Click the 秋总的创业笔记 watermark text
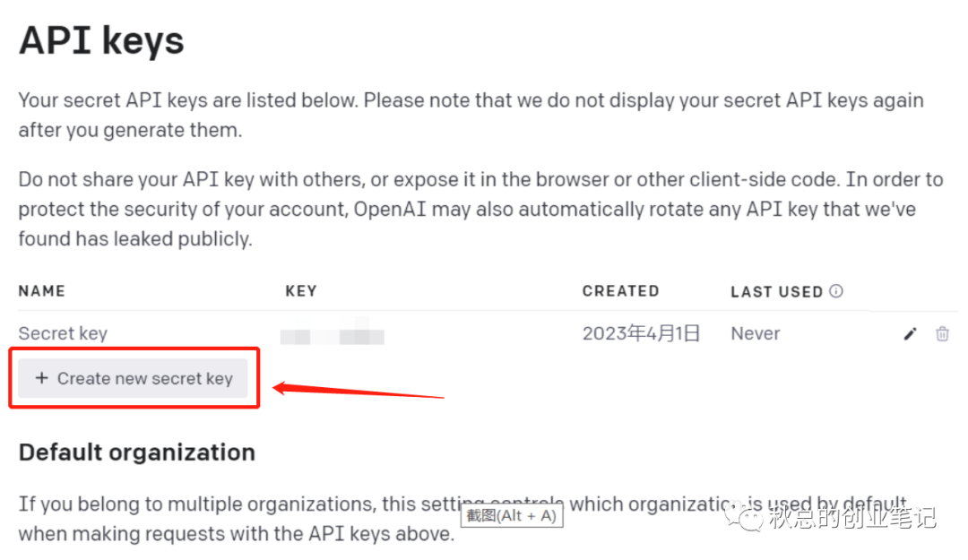This screenshot has height=560, width=968. pos(851,517)
